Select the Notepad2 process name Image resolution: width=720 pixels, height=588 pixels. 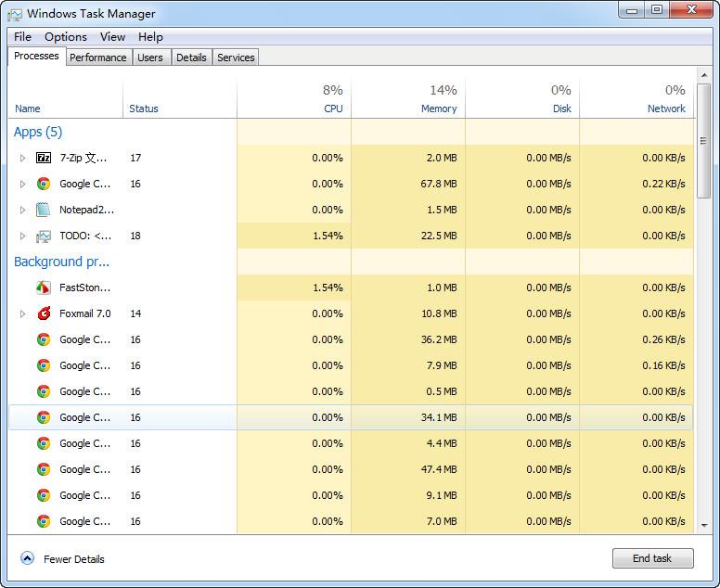point(87,210)
